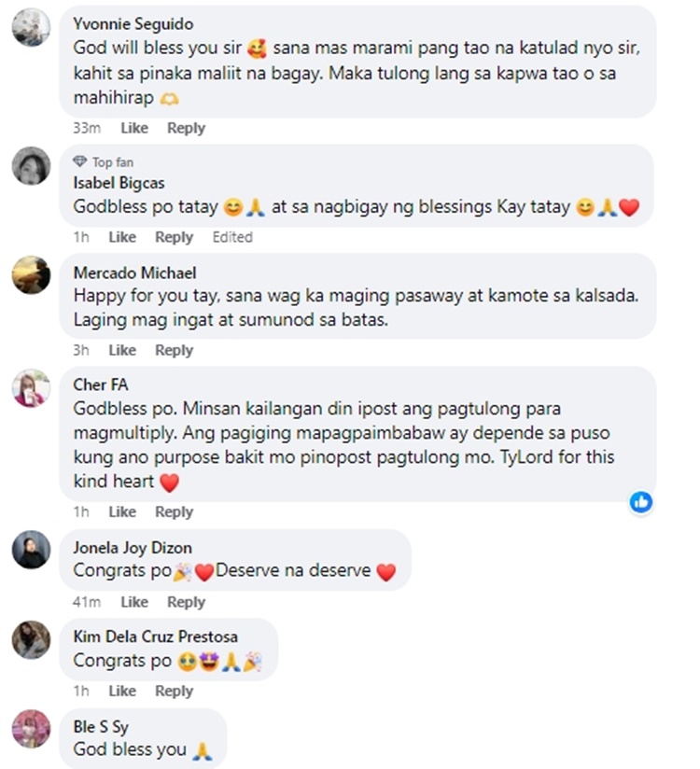Image resolution: width=700 pixels, height=769 pixels.
Task: Open Isabel Bigcas's avatar
Action: (x=31, y=166)
